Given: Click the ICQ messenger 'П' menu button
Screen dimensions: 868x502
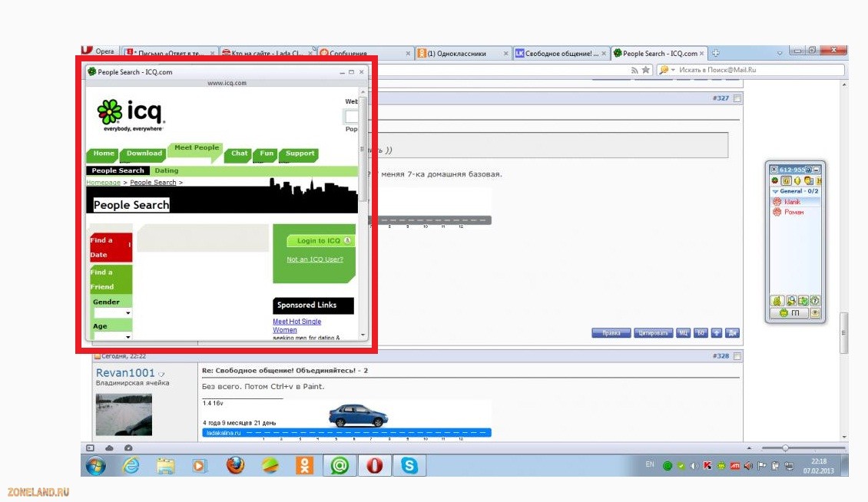Looking at the screenshot, I should click(x=790, y=312).
